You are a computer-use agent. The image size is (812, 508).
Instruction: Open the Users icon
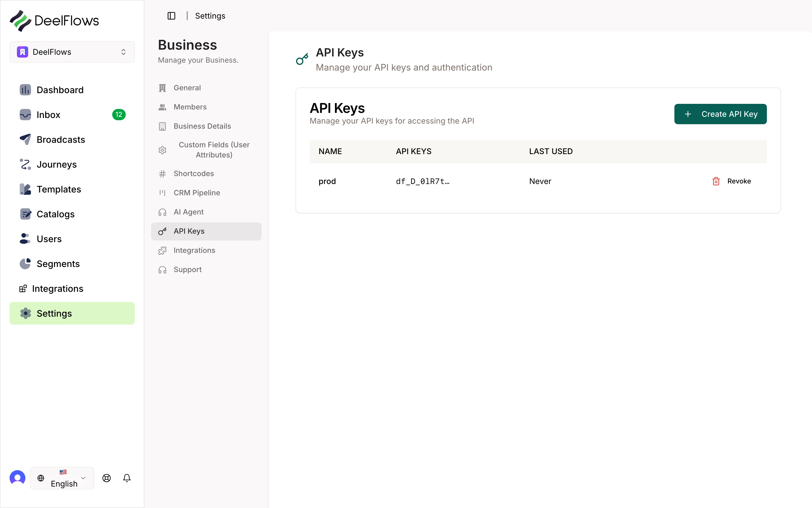coord(25,239)
